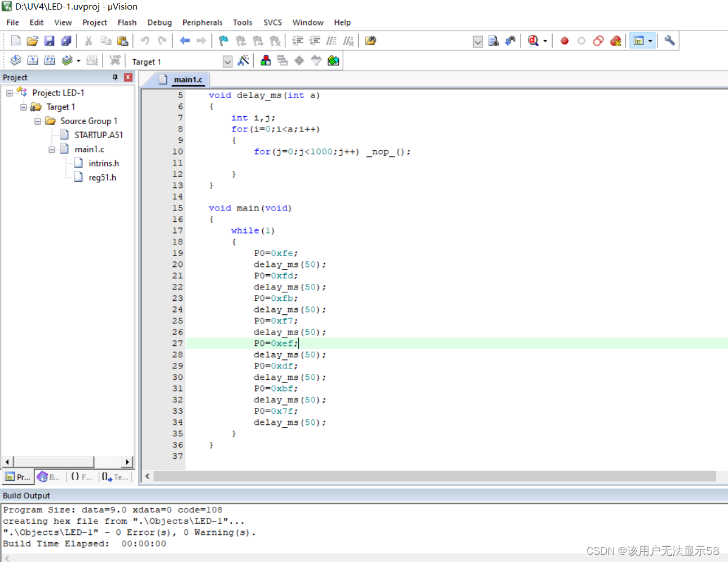Switch to the Templates panel tab
Screen dimensions: 728x562
pos(115,477)
